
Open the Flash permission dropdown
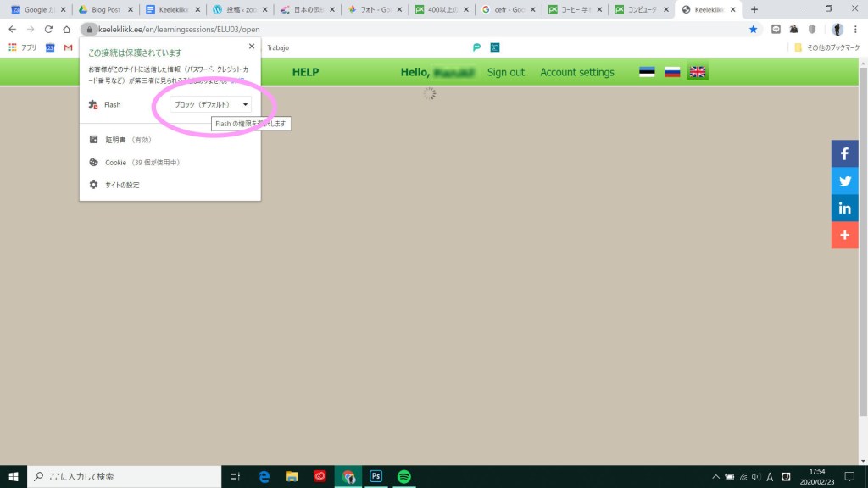click(x=210, y=104)
